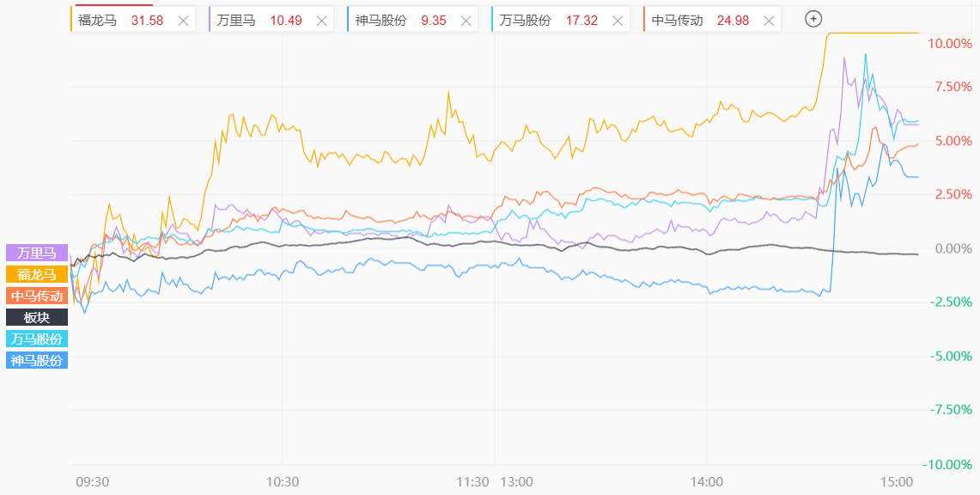Click the 14:00 time axis label
980x495 pixels.
[706, 482]
